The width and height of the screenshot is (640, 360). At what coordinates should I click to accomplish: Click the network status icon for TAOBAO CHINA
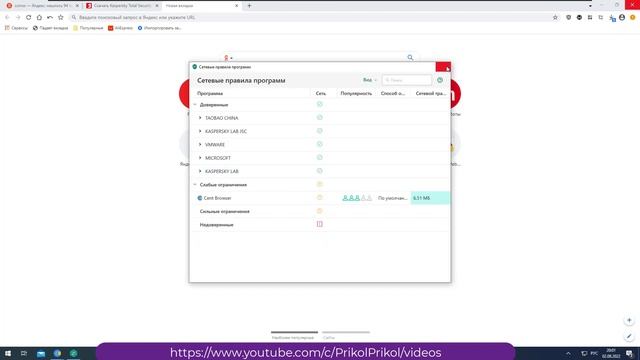[x=320, y=118]
